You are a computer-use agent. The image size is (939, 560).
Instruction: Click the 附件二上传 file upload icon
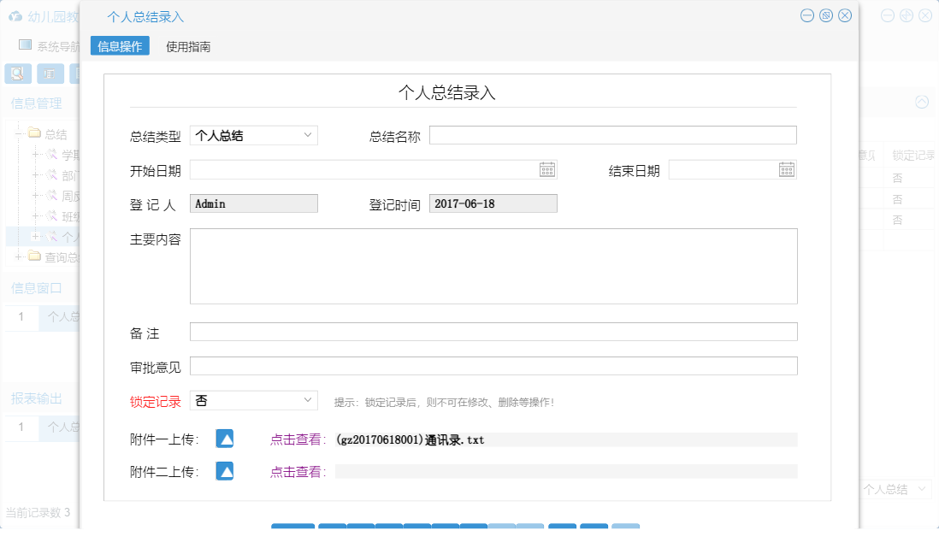[224, 470]
